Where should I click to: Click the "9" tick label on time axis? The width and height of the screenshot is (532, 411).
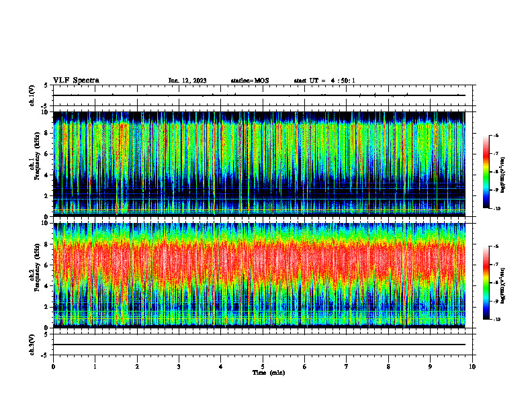pyautogui.click(x=430, y=367)
